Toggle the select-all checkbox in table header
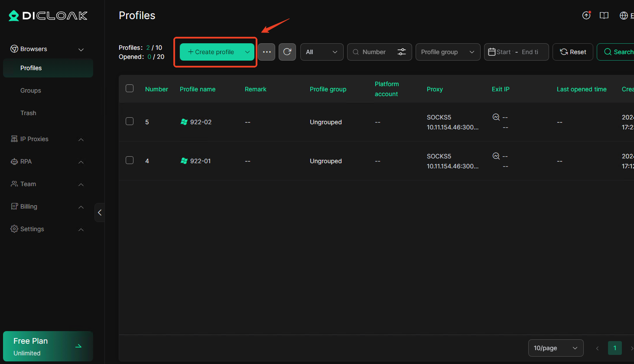634x364 pixels. [x=130, y=88]
